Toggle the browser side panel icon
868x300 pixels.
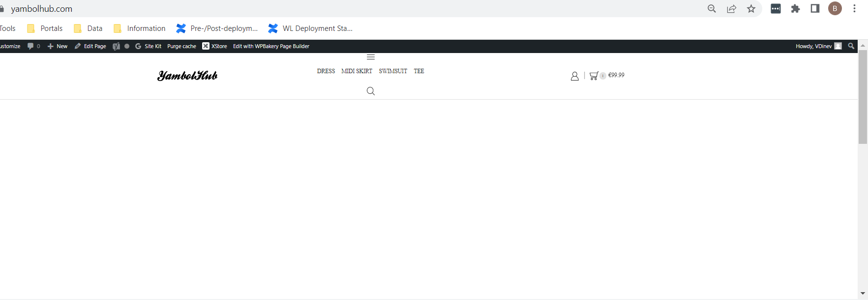[815, 8]
